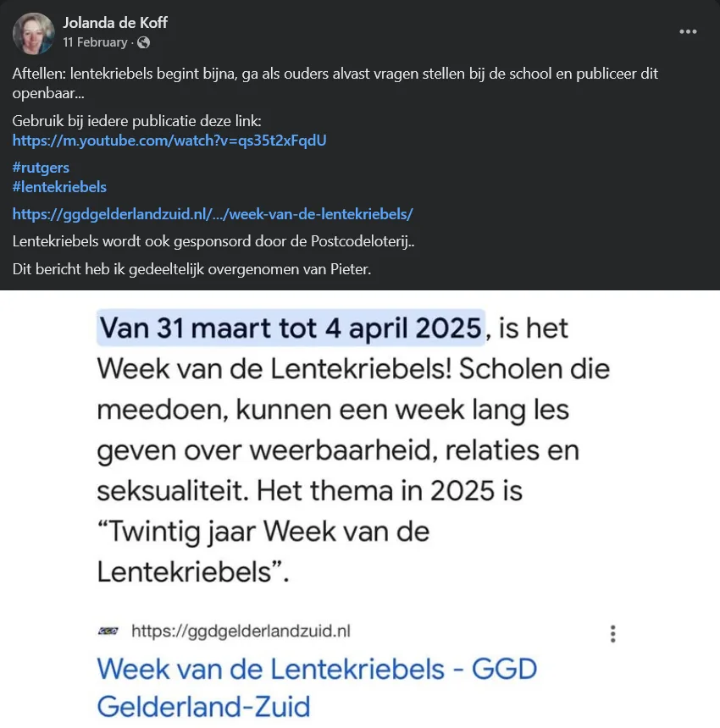Open the Week van de Lentekriebels - GGD title
This screenshot has height=728, width=720.
[317, 687]
